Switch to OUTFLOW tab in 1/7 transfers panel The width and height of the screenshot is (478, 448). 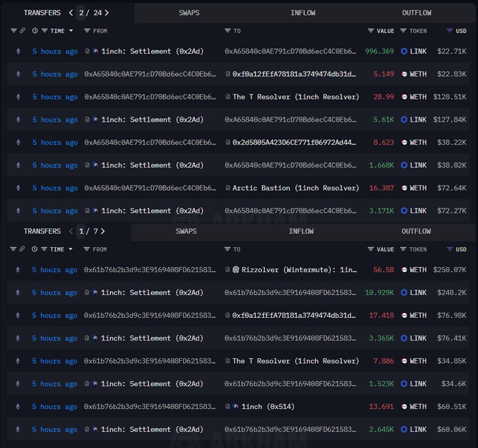pos(416,231)
